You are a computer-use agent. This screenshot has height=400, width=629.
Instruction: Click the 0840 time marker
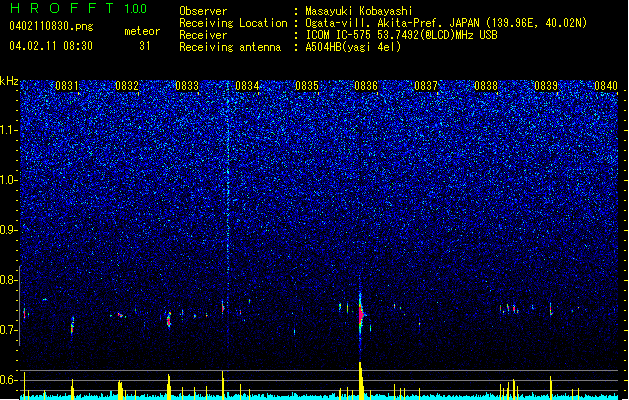tap(606, 86)
